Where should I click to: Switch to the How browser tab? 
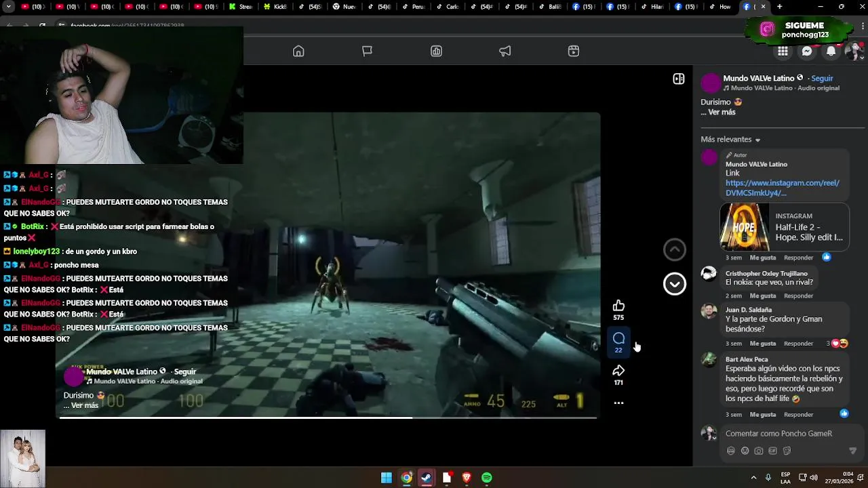tap(720, 7)
